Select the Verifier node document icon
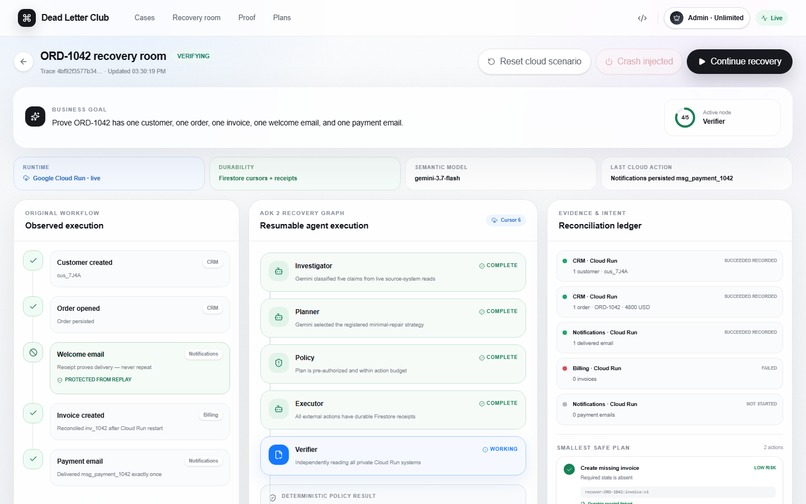The image size is (806, 504). click(x=279, y=455)
